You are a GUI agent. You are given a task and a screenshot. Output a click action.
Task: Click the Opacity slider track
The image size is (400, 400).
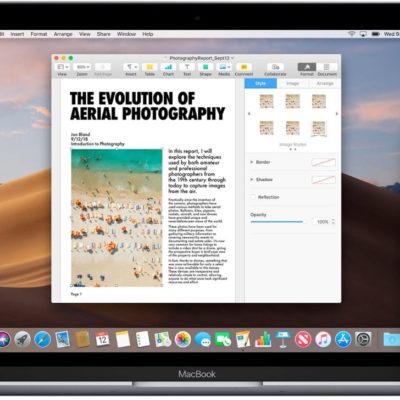(x=277, y=222)
